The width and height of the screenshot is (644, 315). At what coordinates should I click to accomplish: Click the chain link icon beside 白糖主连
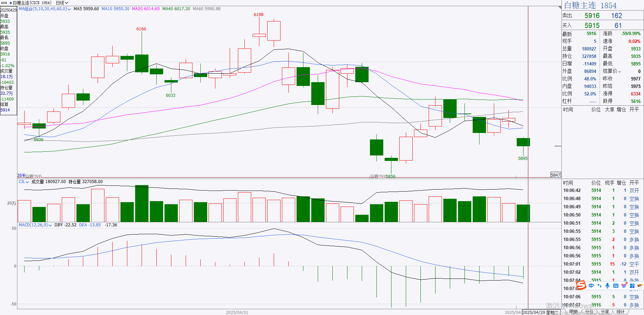coord(4,3)
